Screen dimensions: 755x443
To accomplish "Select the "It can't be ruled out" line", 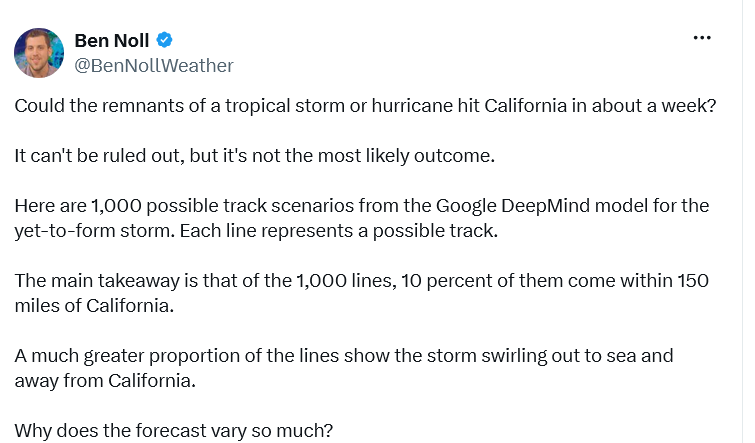I will tap(255, 156).
